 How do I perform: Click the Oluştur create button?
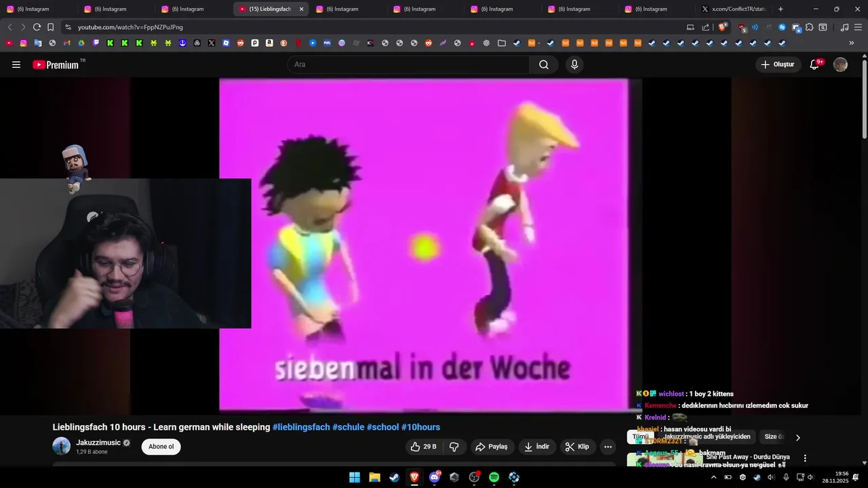pos(777,64)
